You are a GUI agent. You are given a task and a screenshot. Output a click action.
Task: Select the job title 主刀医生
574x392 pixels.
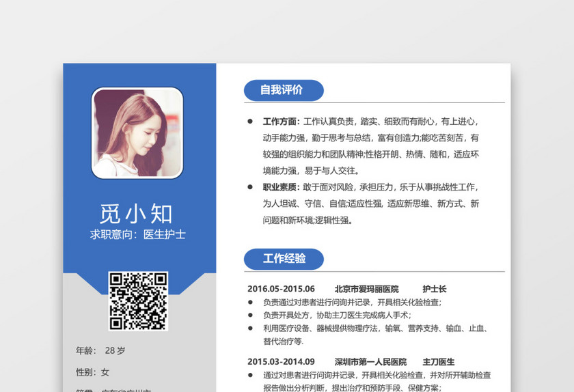coord(438,362)
